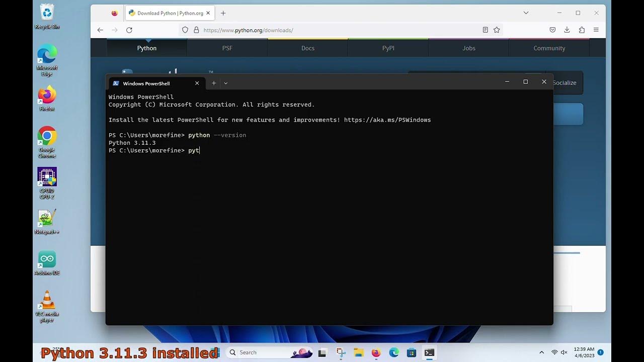Open the Google Chrome desktop shortcut
The height and width of the screenshot is (362, 644).
tap(47, 141)
